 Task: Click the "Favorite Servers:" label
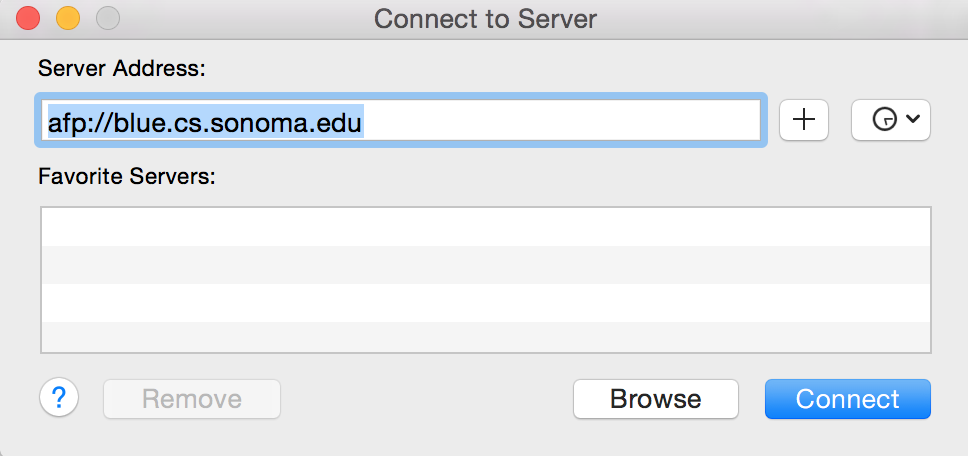127,177
